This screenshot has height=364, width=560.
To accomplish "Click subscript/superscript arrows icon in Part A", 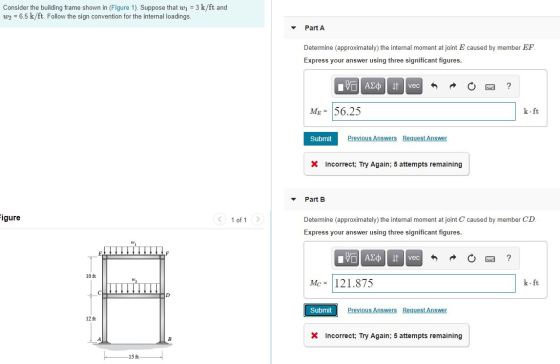I will 395,86.
